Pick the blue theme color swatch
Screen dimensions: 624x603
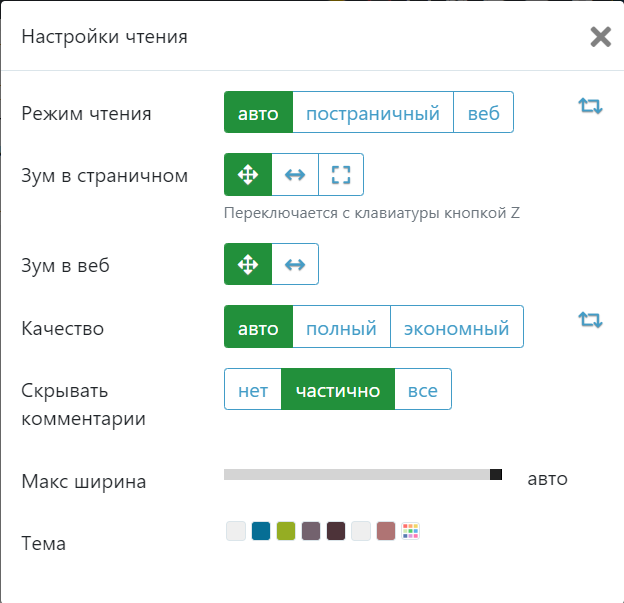261,531
